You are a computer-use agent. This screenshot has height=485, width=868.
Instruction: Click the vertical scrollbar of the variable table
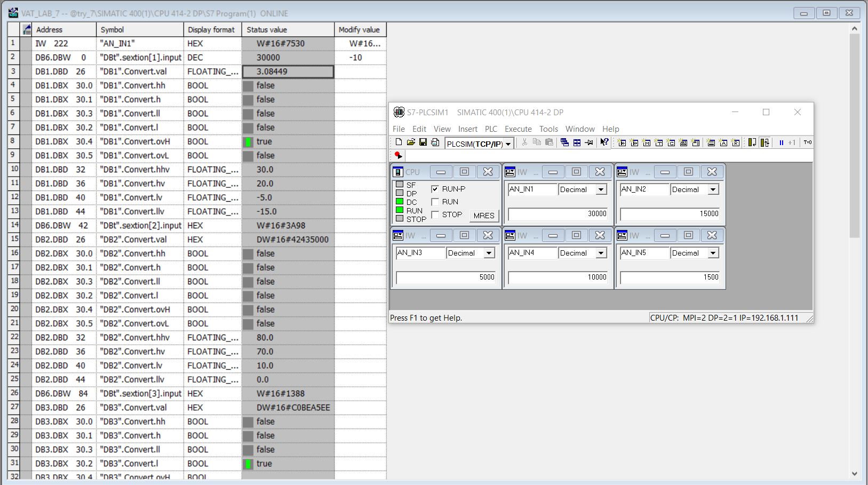click(x=854, y=137)
